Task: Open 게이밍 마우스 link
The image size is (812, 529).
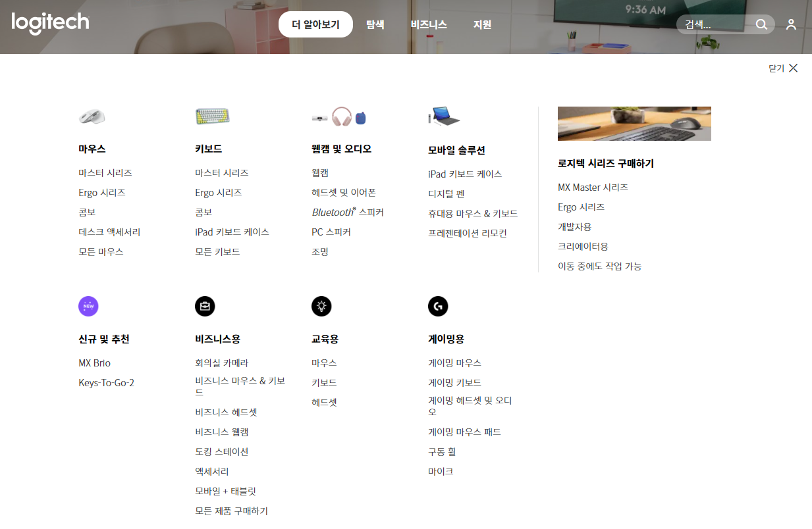Action: click(454, 363)
